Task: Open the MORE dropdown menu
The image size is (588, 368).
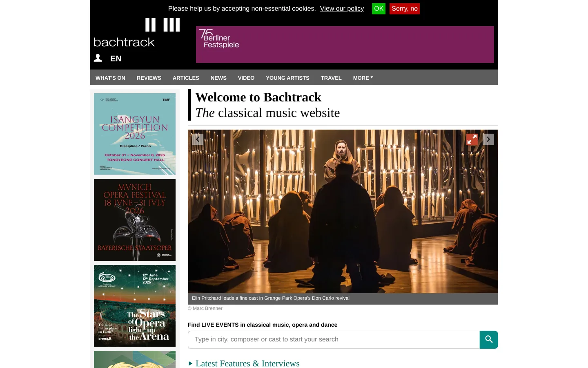Action: (363, 78)
